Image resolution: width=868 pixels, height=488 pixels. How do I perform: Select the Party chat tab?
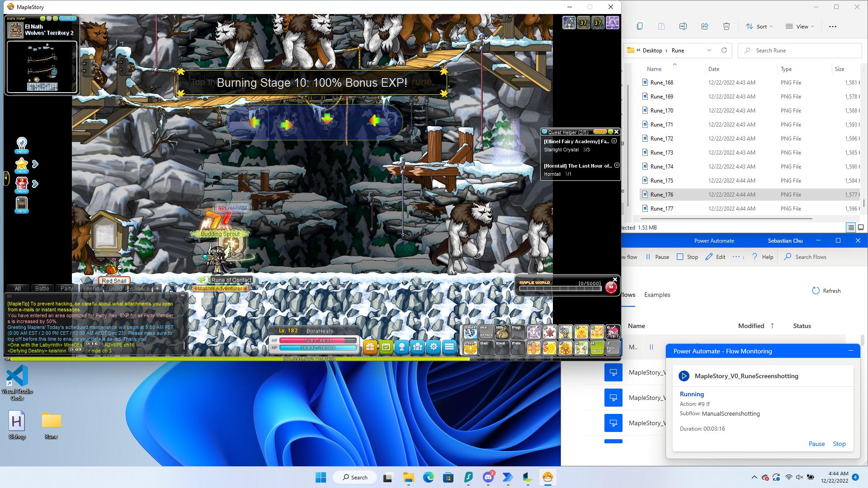66,288
